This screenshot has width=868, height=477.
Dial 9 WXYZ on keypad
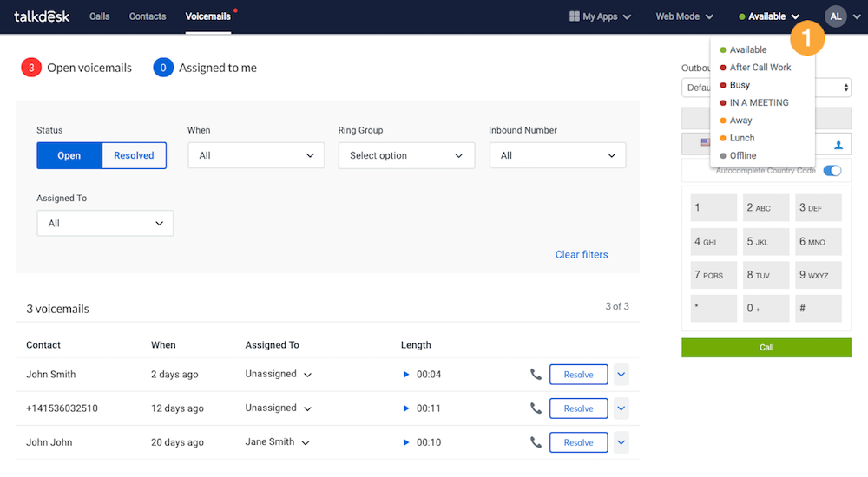point(819,275)
